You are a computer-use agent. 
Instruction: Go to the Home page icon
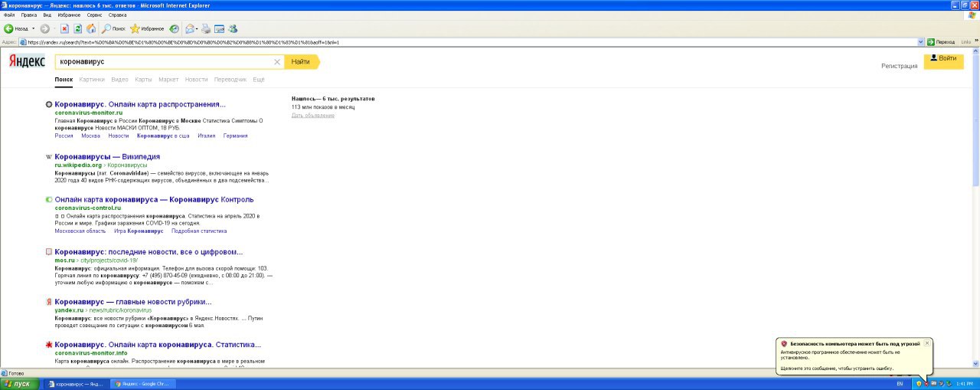[x=91, y=28]
